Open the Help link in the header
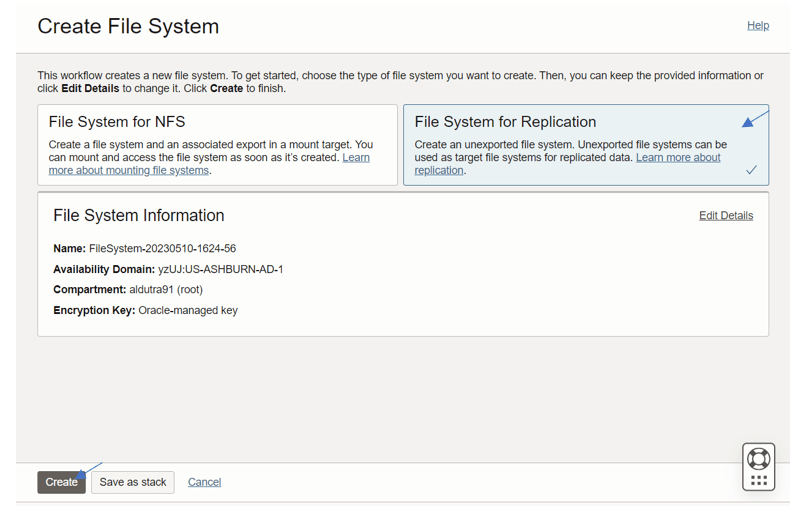Image resolution: width=793 pixels, height=512 pixels. [x=758, y=25]
